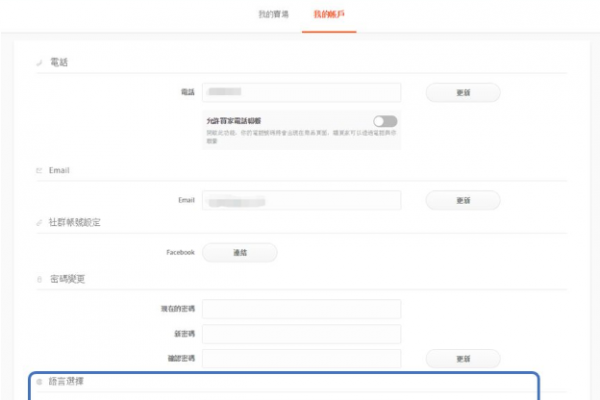Image resolution: width=600 pixels, height=400 pixels.
Task: Click the 語言選擇 section heading
Action: point(66,381)
